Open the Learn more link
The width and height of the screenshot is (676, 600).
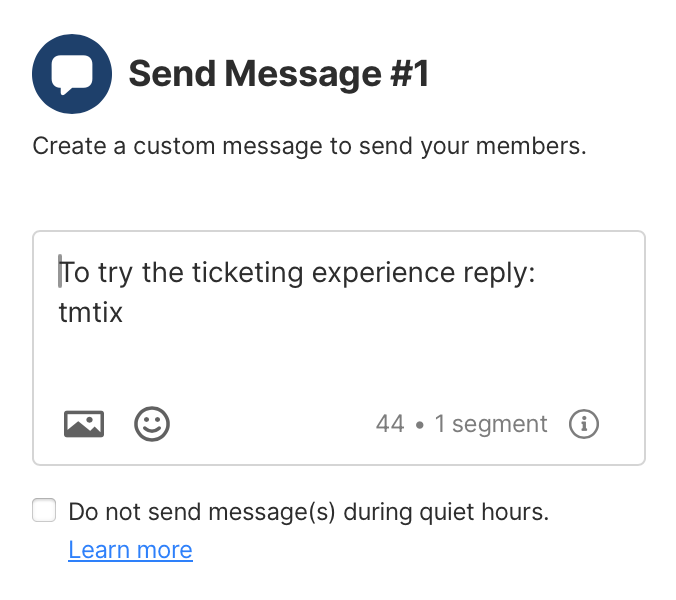[x=130, y=550]
